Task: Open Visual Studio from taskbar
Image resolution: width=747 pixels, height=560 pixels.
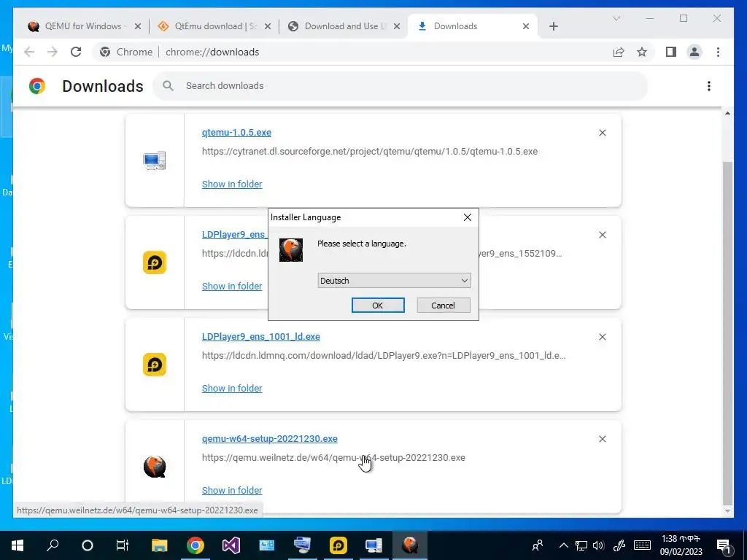Action: tap(231, 545)
